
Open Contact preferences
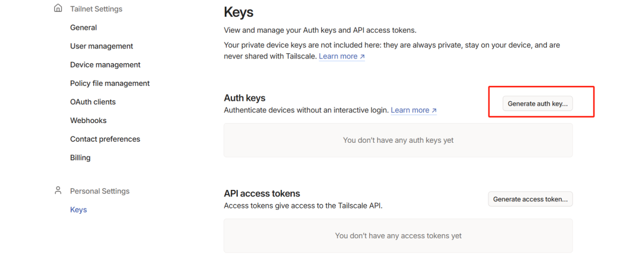click(x=105, y=139)
